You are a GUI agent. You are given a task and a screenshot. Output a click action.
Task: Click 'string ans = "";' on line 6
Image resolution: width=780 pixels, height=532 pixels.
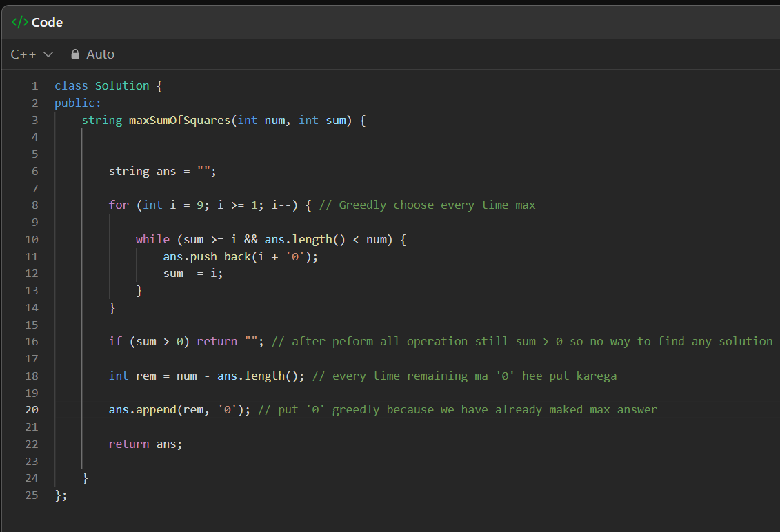pyautogui.click(x=163, y=172)
